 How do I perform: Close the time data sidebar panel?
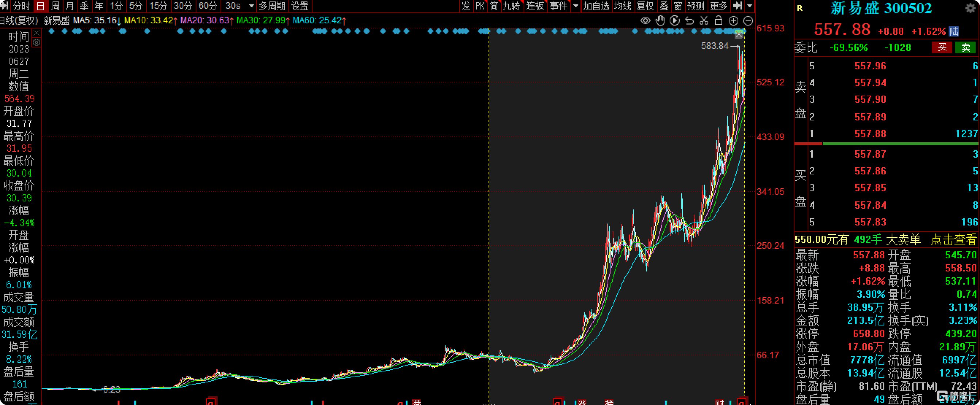point(37,33)
